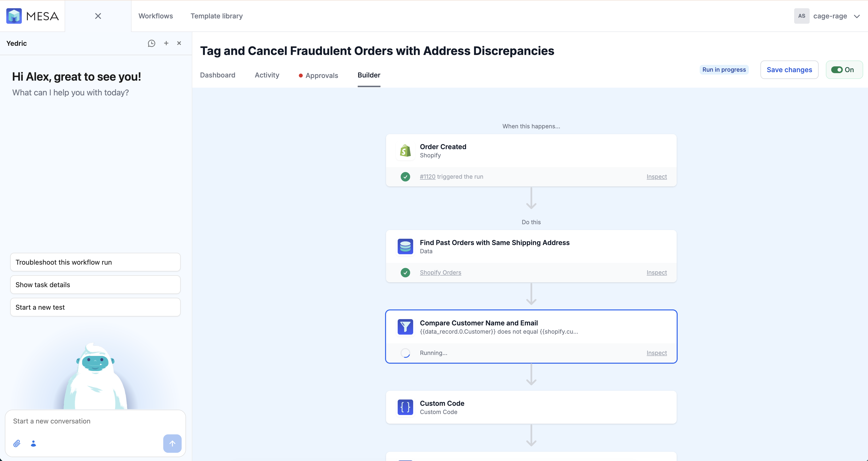
Task: Click the Shopify icon on Order Created
Action: coord(405,151)
